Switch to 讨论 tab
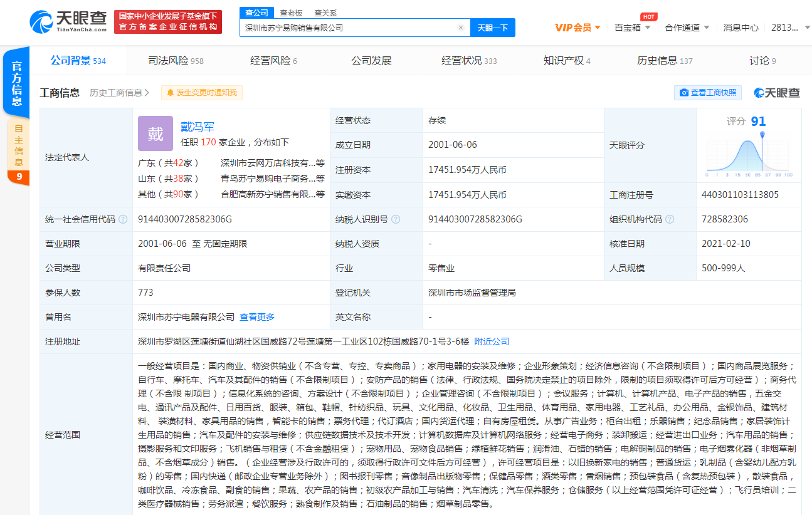The width and height of the screenshot is (812, 515). (x=762, y=61)
